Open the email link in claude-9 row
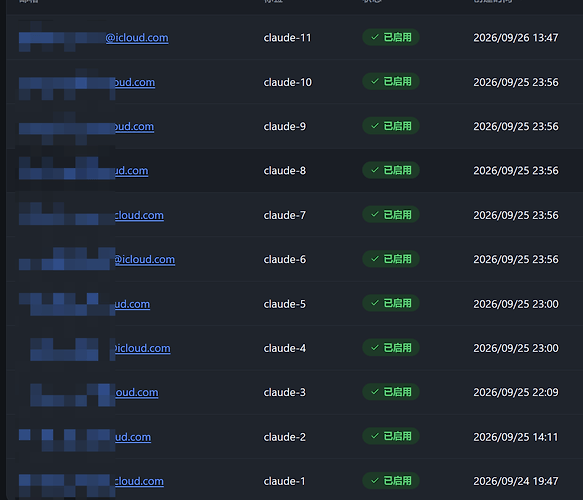583x500 pixels. (86, 126)
